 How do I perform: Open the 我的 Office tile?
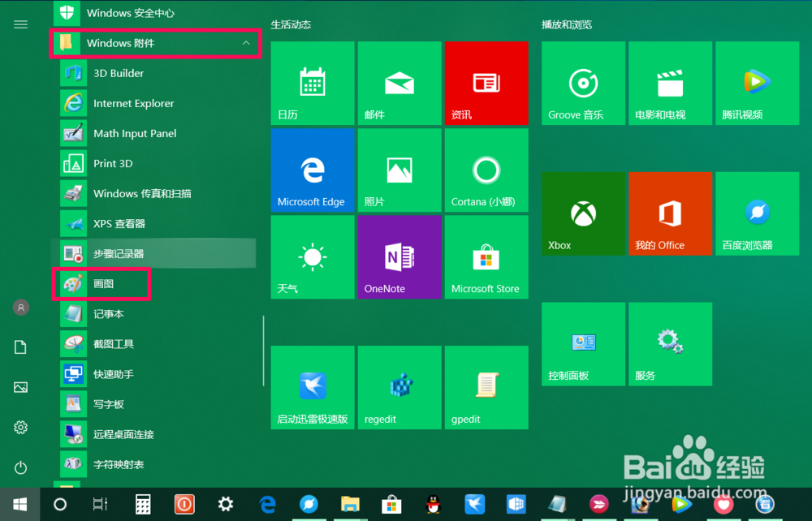point(671,213)
